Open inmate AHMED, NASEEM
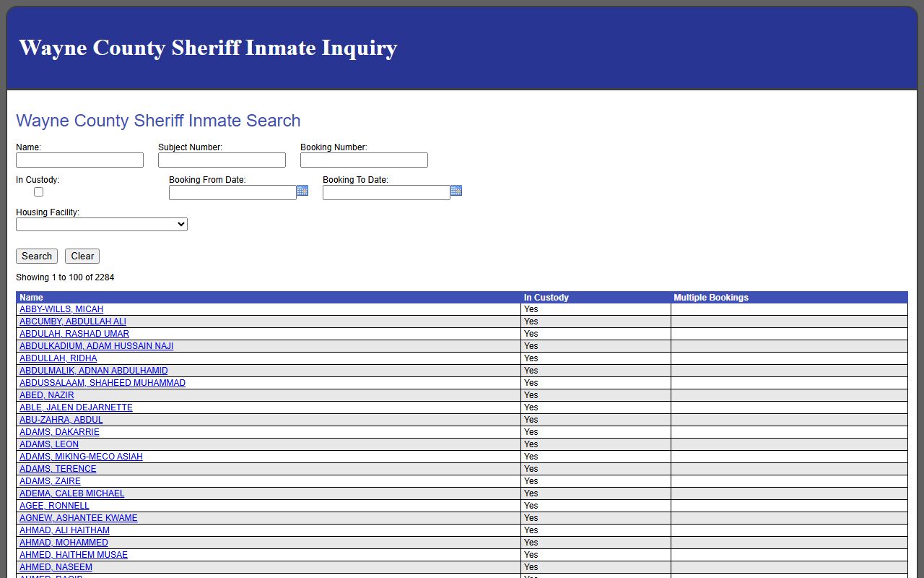 [56, 567]
